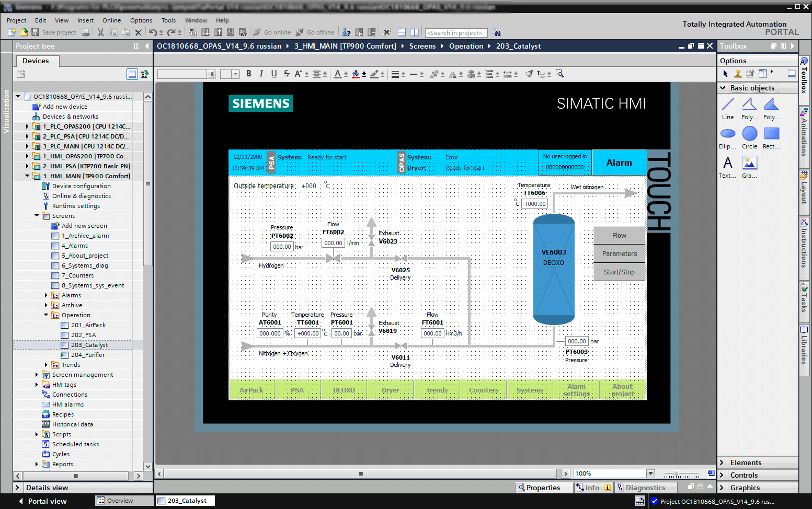Click the Format painter brush icon

click(x=529, y=74)
